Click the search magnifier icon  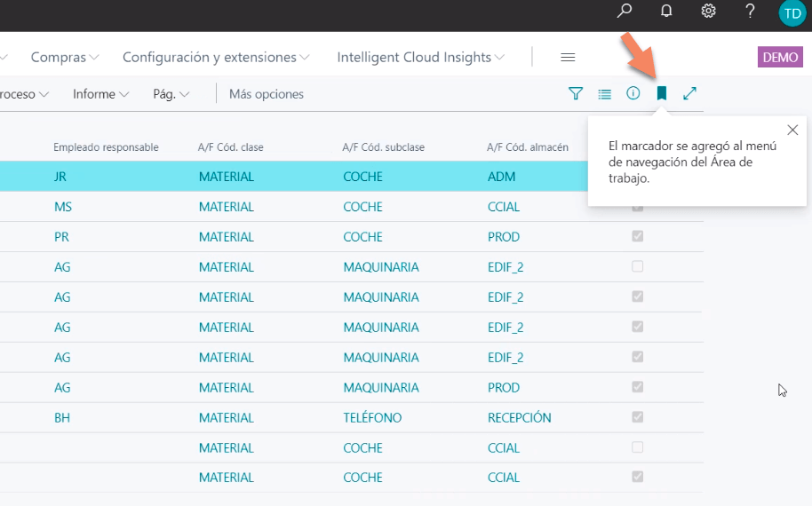click(625, 12)
